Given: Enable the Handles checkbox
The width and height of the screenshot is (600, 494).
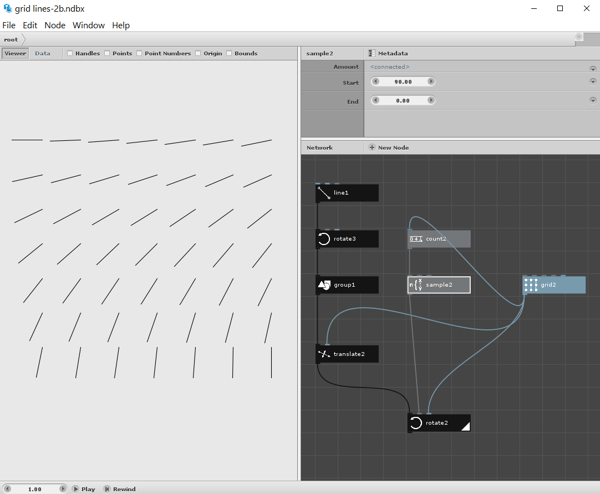Looking at the screenshot, I should (70, 53).
